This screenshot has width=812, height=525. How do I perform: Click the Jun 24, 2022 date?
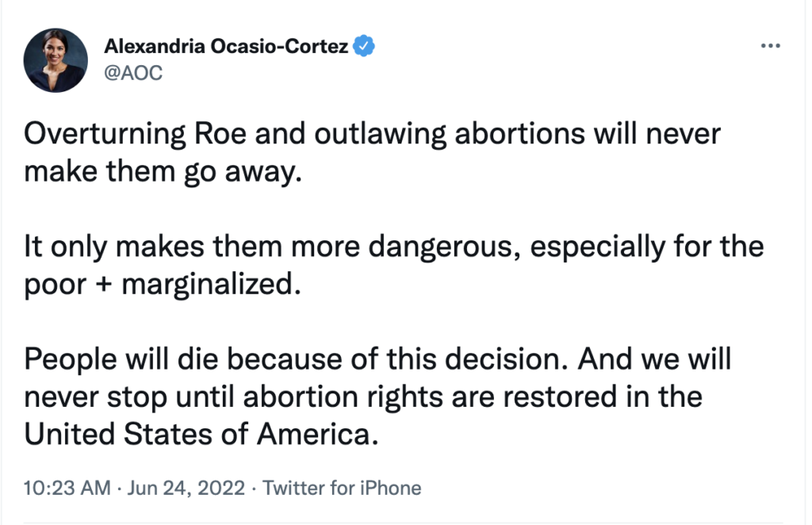click(186, 488)
